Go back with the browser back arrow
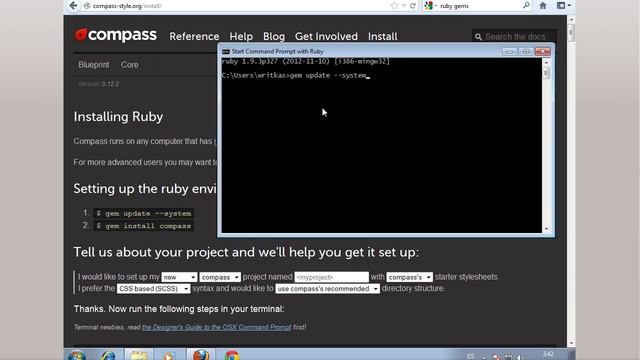Image resolution: width=640 pixels, height=360 pixels. pos(73,6)
